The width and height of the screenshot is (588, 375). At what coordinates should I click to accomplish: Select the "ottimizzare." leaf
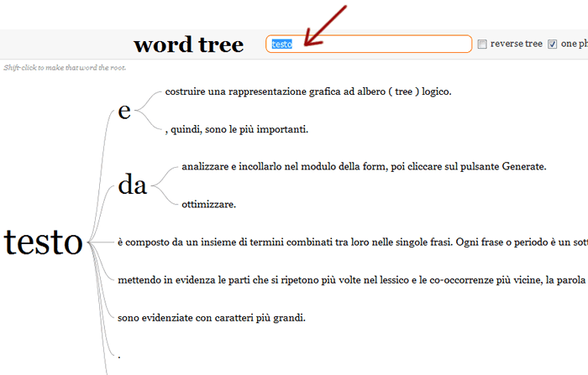coord(209,204)
